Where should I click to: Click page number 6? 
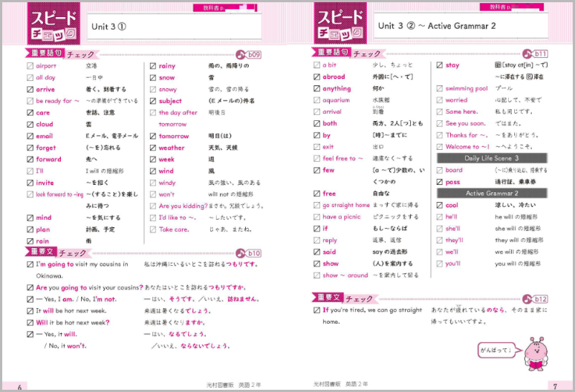tap(19, 387)
